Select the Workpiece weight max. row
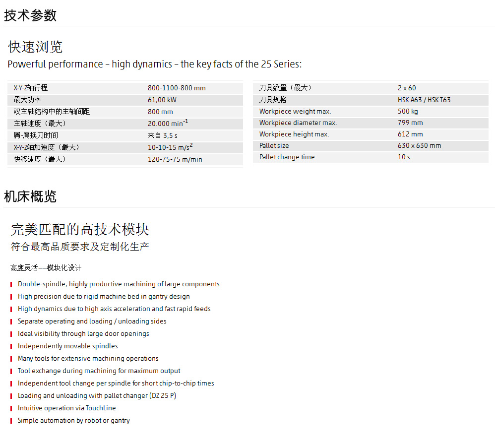 tap(295, 111)
